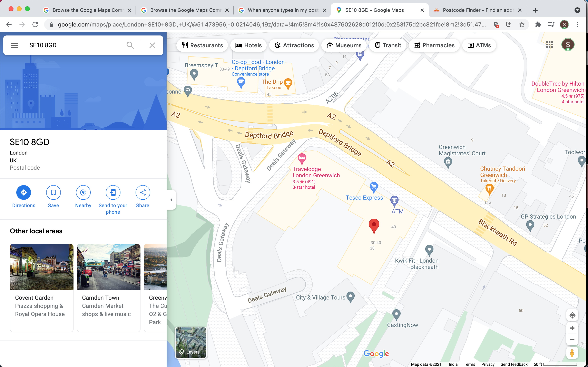Screen dimensions: 588x367
Task: Open Google apps grid icon
Action: [550, 44]
